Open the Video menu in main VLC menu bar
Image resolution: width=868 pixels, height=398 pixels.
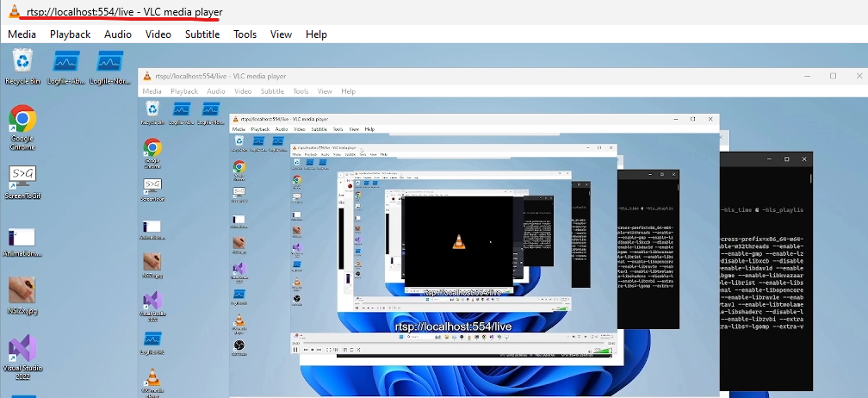coord(158,34)
